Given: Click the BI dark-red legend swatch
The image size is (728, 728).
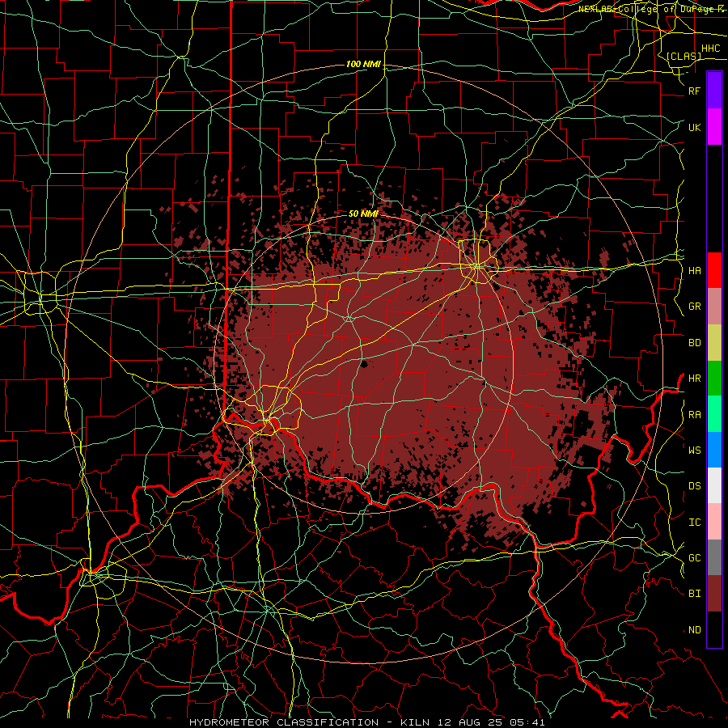Looking at the screenshot, I should point(714,594).
